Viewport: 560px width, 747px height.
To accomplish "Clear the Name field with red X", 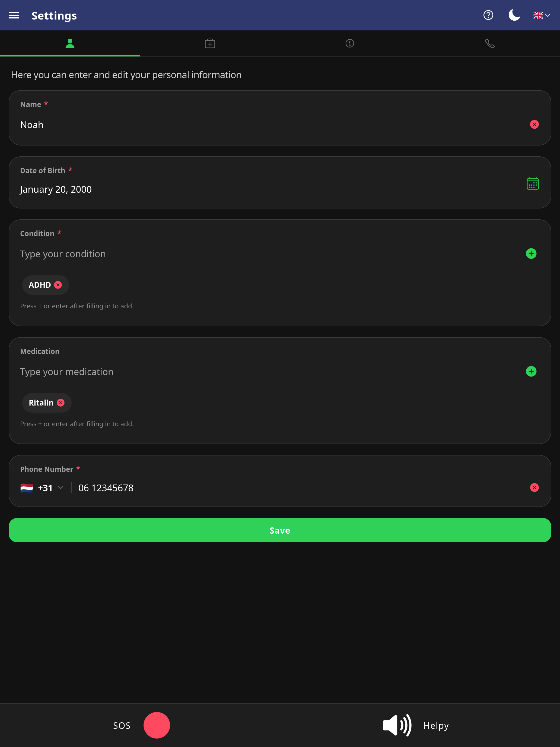I will (x=534, y=124).
